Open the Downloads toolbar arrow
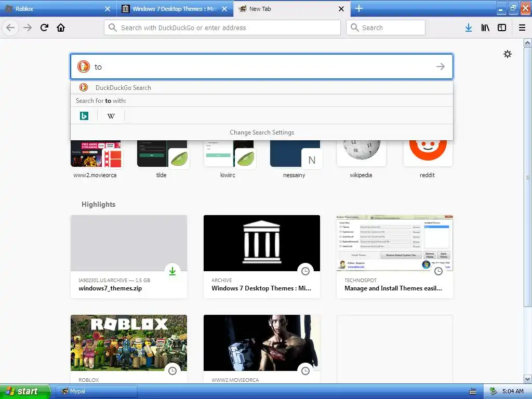The width and height of the screenshot is (532, 399). [x=468, y=28]
